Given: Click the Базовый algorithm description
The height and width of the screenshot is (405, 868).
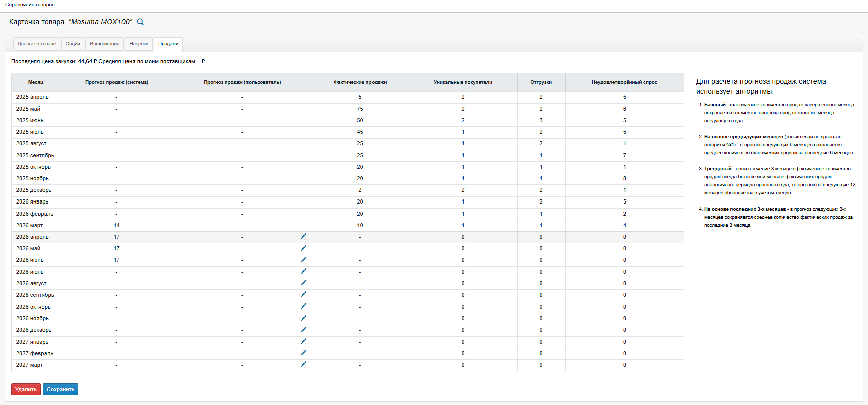Looking at the screenshot, I should pos(779,113).
